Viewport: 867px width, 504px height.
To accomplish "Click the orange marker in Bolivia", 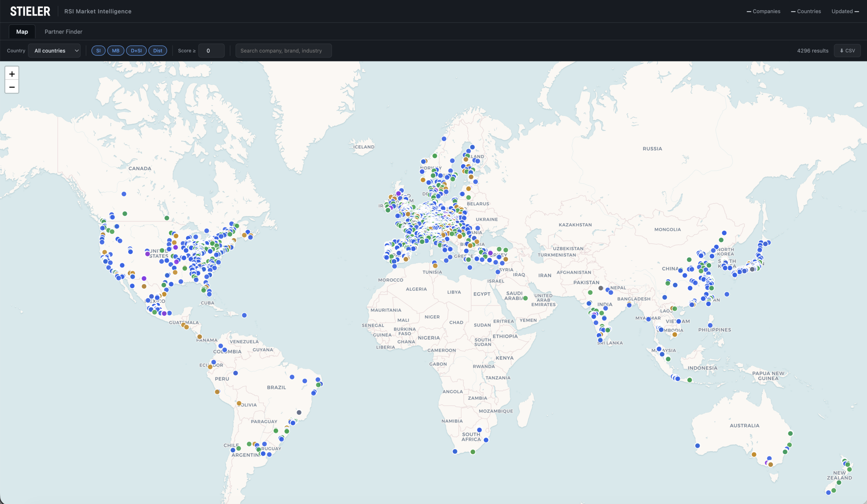I will coord(239,403).
